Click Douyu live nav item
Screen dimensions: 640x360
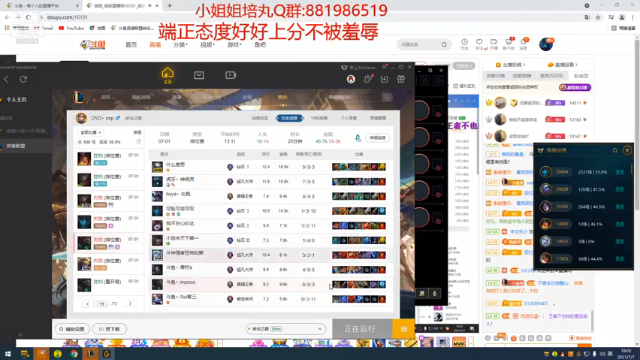pos(155,44)
